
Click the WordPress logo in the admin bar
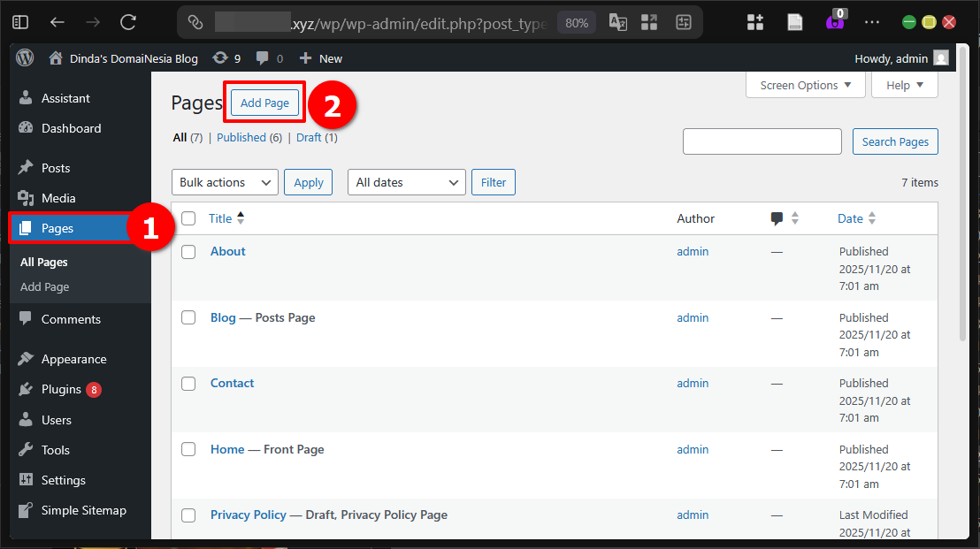click(x=24, y=57)
